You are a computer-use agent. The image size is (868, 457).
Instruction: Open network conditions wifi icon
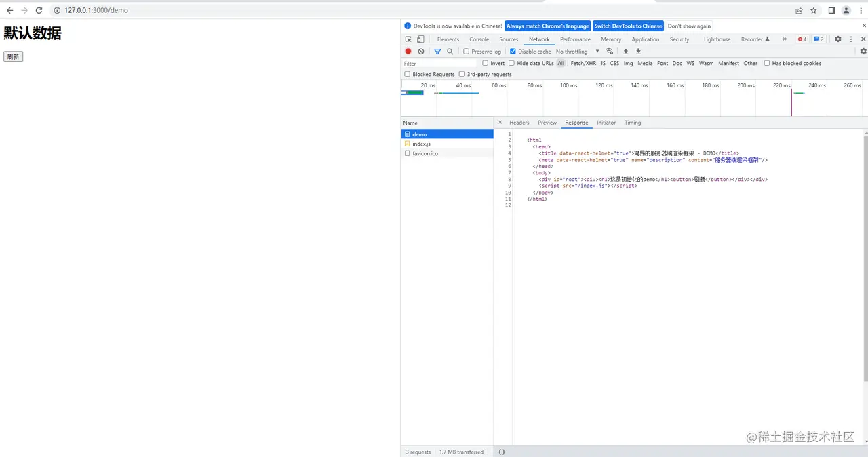[610, 52]
